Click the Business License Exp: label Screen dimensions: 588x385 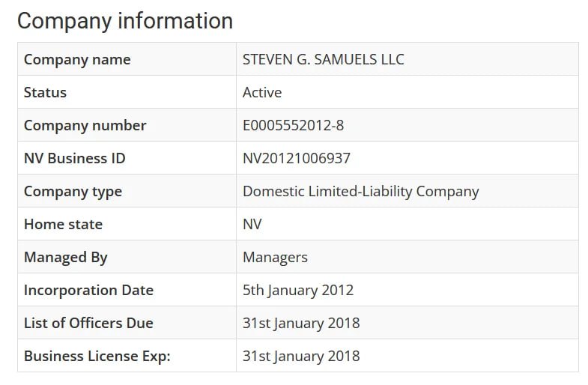(97, 356)
